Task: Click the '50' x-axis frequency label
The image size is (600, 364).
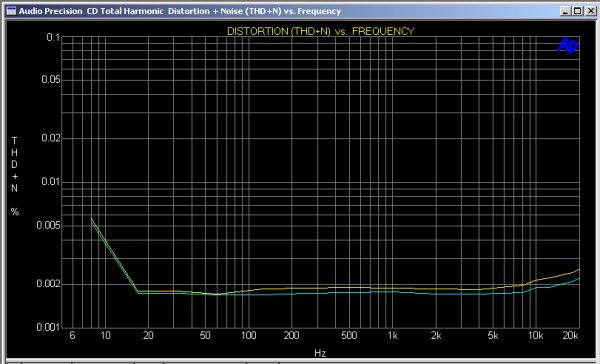Action: point(205,336)
